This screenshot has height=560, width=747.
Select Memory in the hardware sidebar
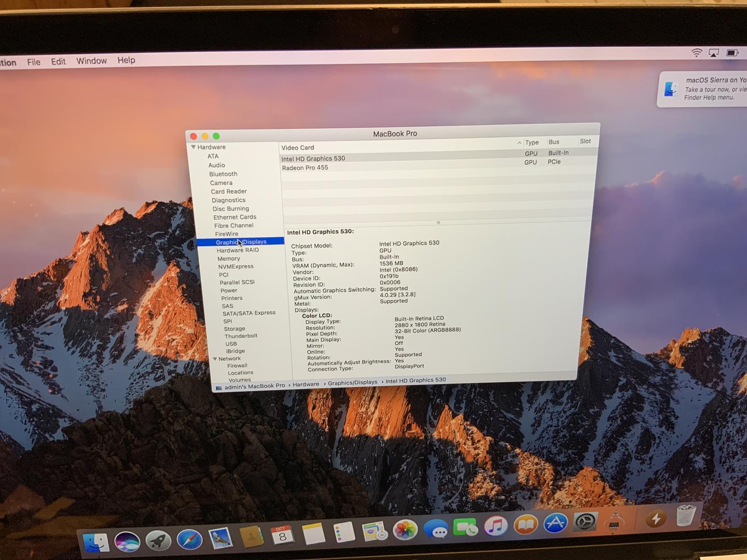click(229, 259)
